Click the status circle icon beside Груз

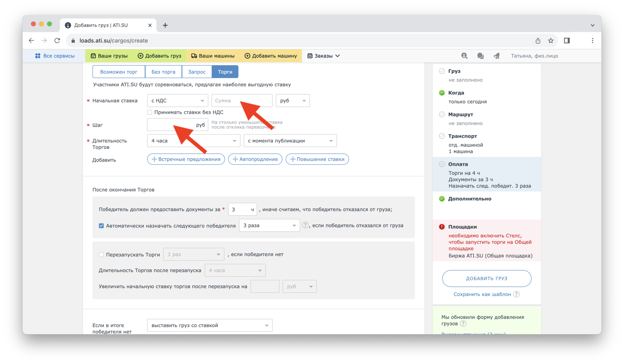coord(442,71)
